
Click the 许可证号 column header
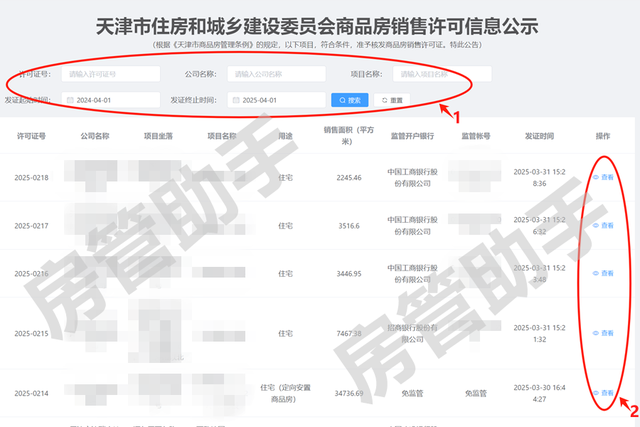[x=31, y=136]
